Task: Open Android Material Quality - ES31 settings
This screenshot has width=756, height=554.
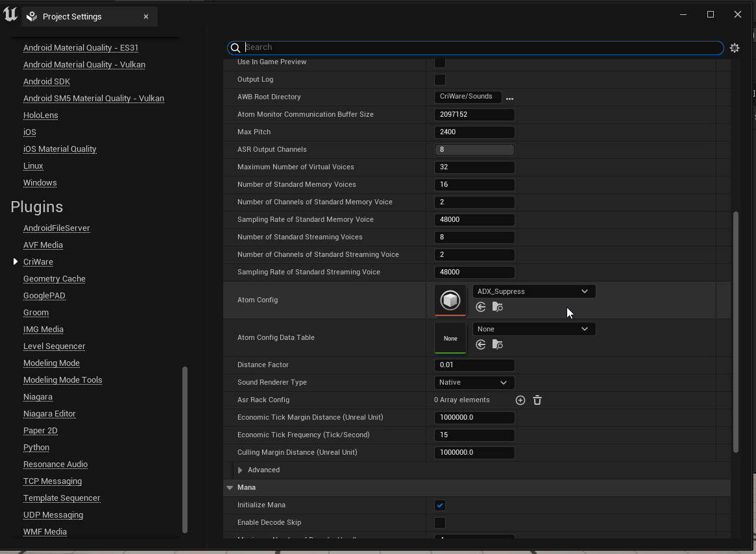Action: (x=81, y=48)
